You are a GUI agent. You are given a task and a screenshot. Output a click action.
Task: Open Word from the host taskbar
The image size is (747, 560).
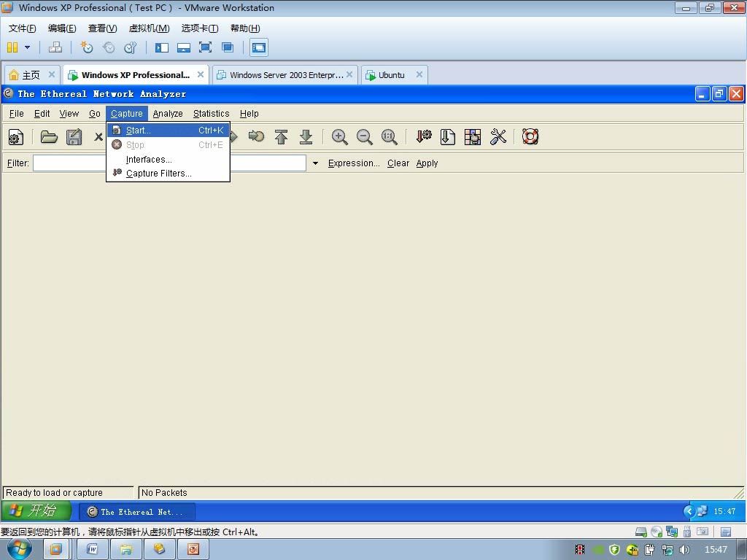pyautogui.click(x=93, y=550)
